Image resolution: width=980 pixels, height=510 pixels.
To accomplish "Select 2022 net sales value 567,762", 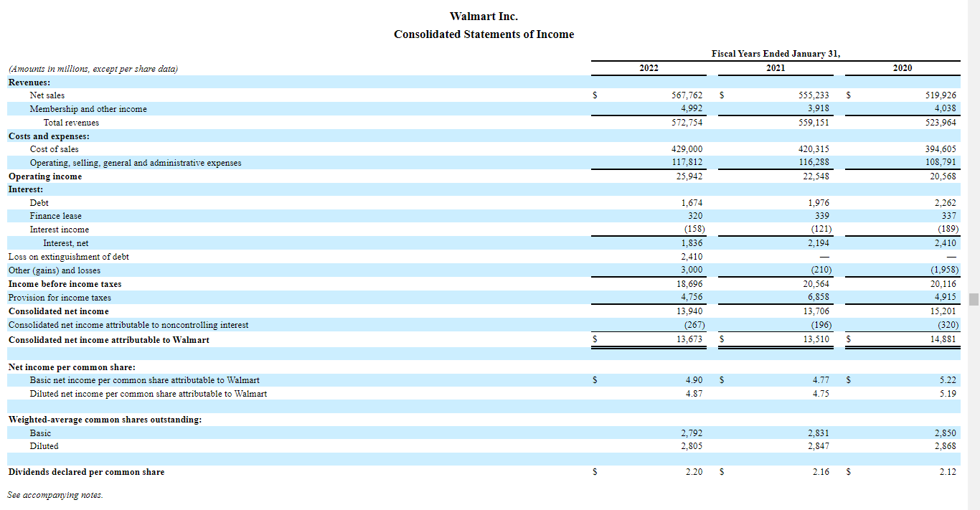I will [x=687, y=95].
